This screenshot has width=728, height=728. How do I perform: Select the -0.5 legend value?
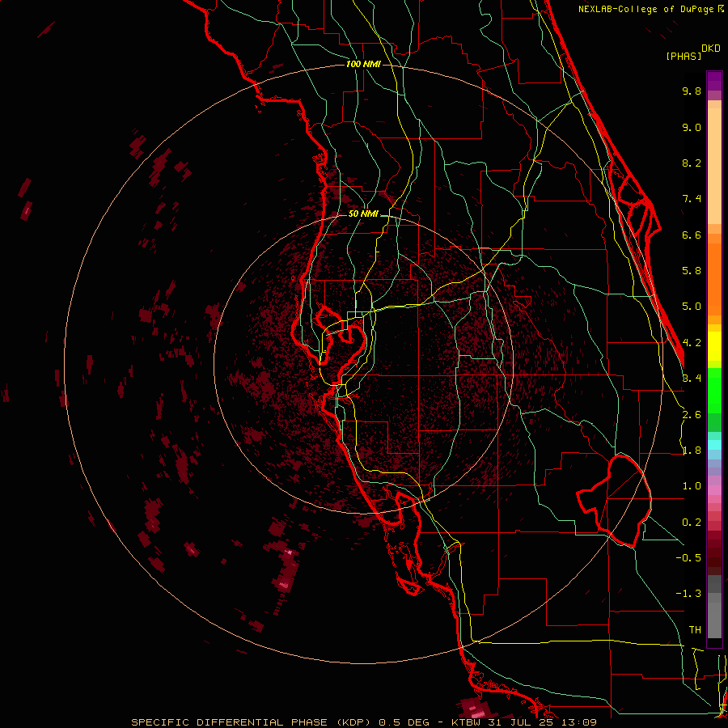(688, 558)
